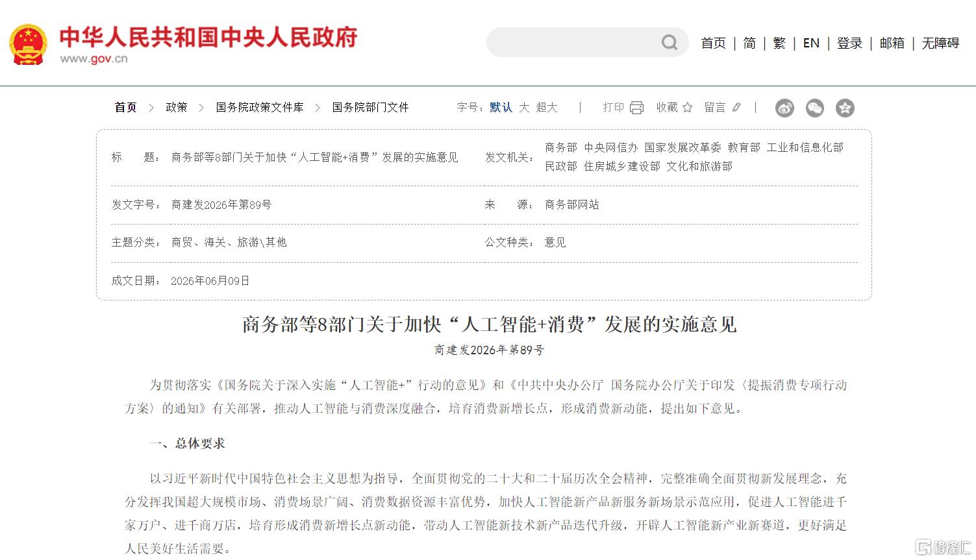976x560 pixels.
Task: Click document type value 意见
Action: [x=555, y=243]
